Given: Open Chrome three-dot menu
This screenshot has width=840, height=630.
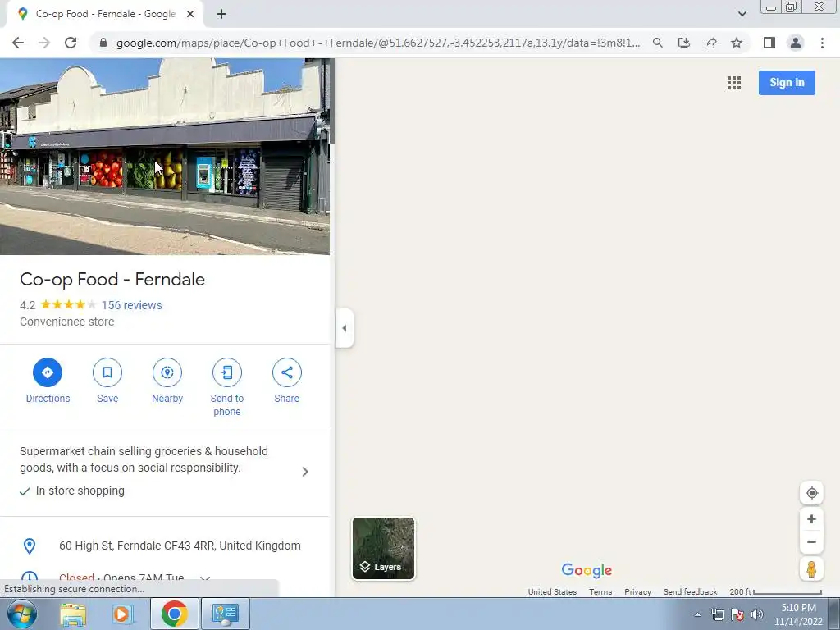Looking at the screenshot, I should tap(822, 43).
